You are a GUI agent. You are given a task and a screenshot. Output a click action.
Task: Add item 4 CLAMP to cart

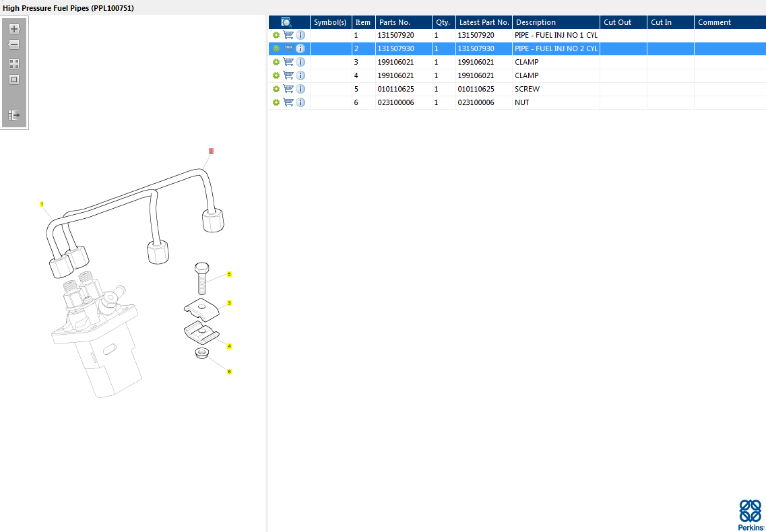(x=288, y=75)
